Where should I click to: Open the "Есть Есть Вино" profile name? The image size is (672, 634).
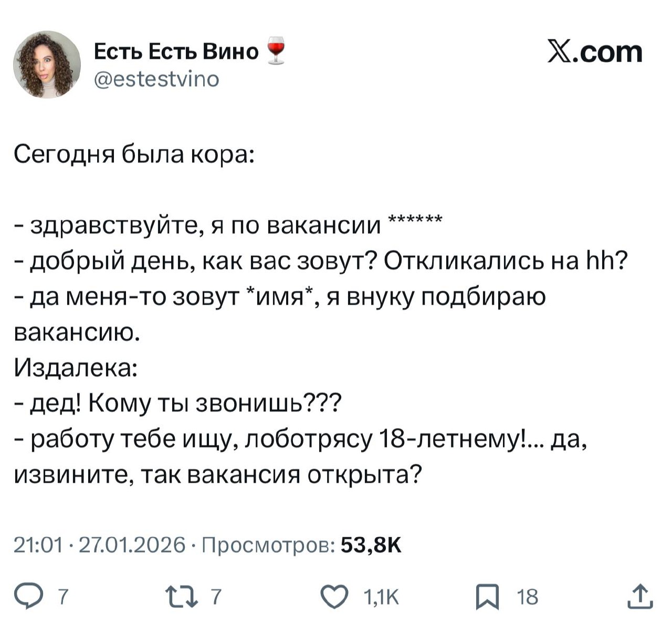click(176, 51)
